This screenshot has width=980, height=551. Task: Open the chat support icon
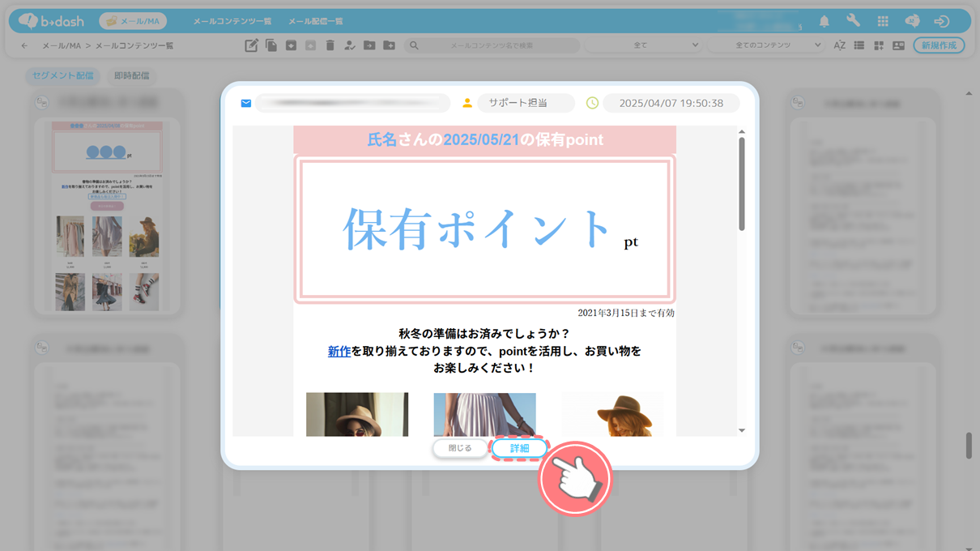(912, 21)
